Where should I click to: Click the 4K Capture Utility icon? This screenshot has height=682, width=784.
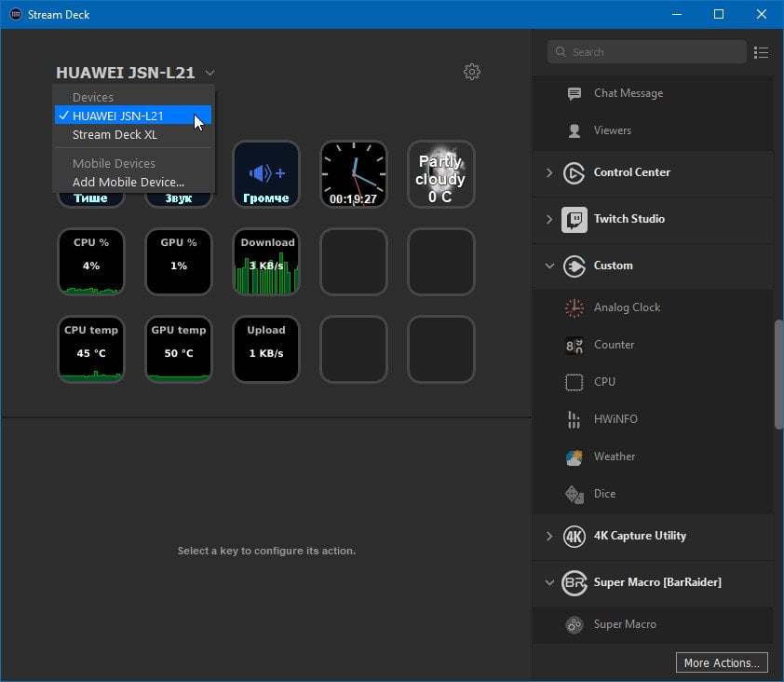click(574, 537)
